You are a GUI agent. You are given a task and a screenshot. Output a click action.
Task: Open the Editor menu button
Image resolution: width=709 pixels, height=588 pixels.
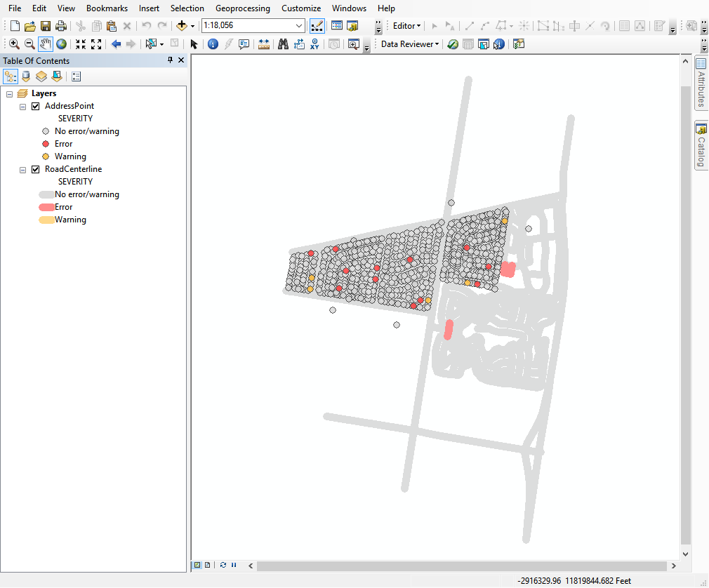[x=406, y=26]
